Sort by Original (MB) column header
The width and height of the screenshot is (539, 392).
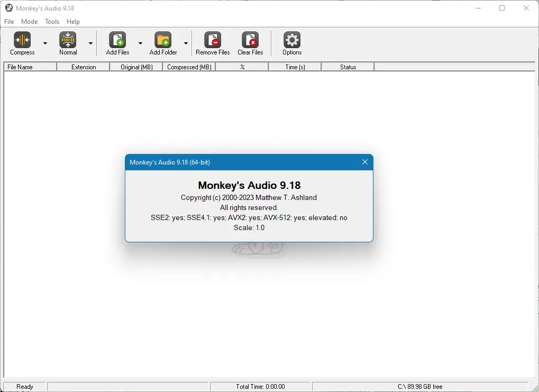pos(136,67)
